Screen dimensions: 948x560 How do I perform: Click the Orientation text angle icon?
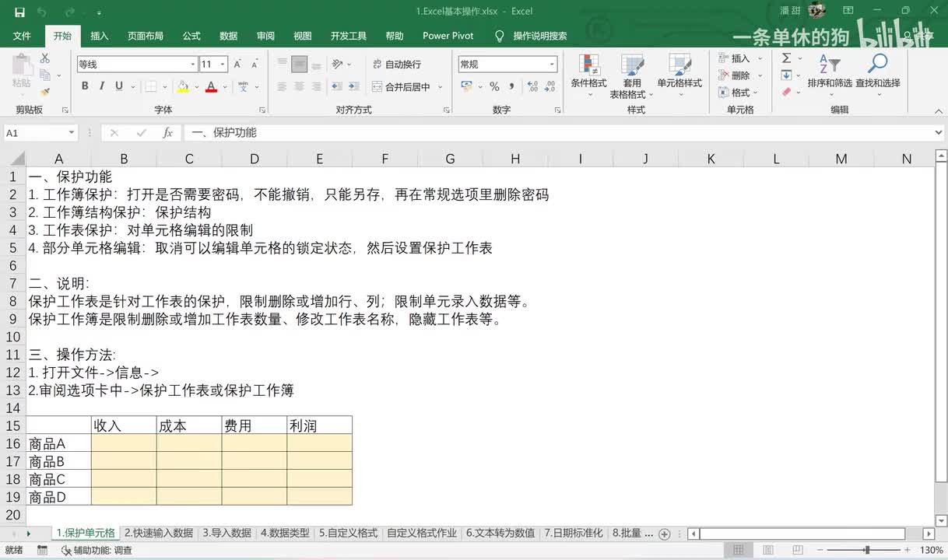click(x=337, y=64)
